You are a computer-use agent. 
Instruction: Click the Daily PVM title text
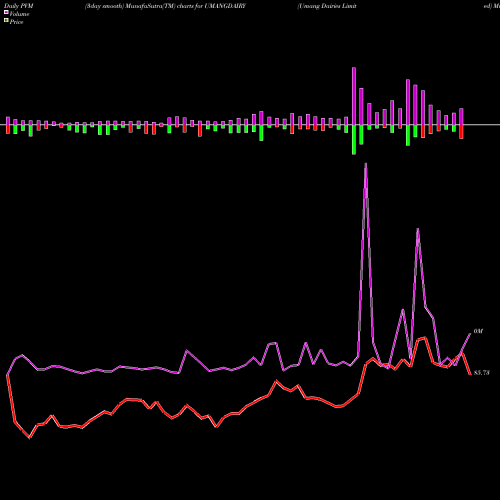point(19,6)
